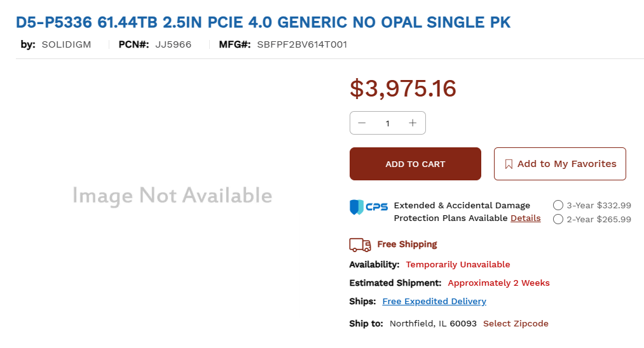
Task: Click the Image Not Available placeholder
Action: click(172, 196)
